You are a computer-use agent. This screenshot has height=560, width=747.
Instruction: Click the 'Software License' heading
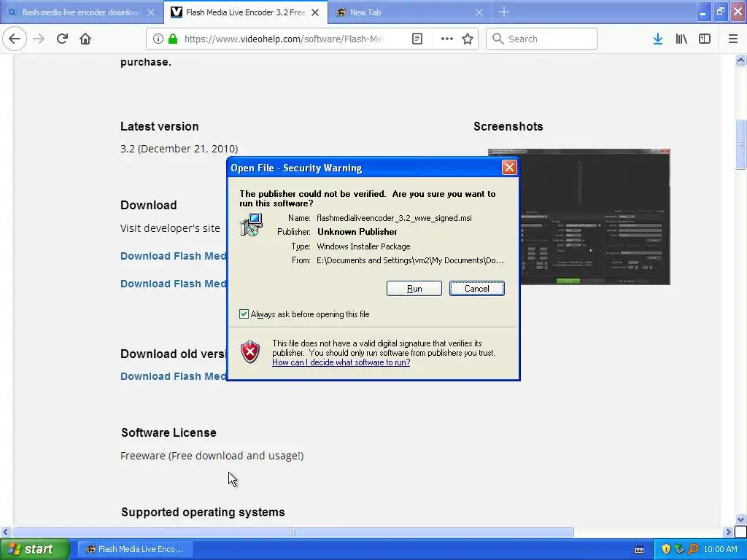pos(169,432)
